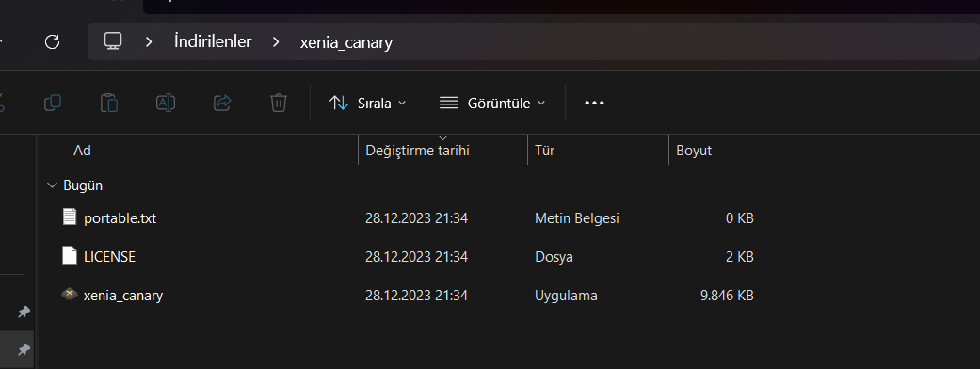This screenshot has height=369, width=980.
Task: Click the İndirilenler breadcrumb
Action: (x=213, y=42)
